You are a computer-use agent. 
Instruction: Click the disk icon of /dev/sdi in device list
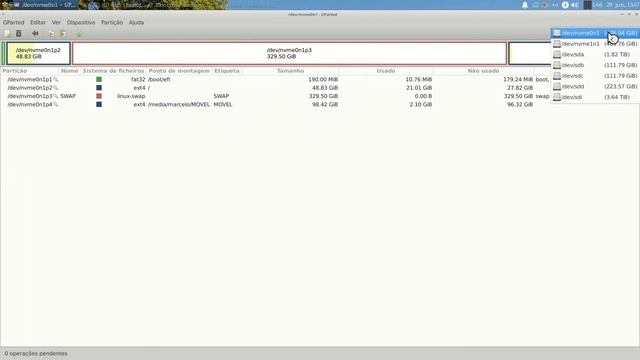557,97
